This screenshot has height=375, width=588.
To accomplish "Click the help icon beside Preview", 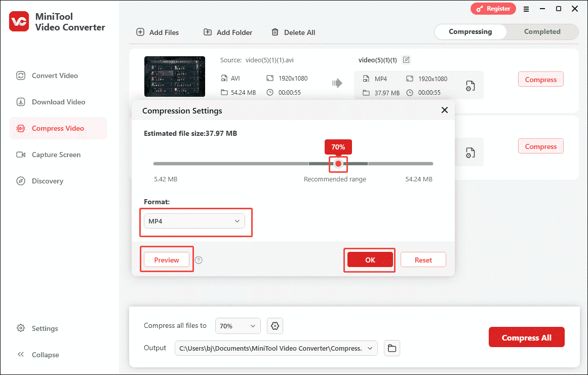I will pyautogui.click(x=199, y=260).
